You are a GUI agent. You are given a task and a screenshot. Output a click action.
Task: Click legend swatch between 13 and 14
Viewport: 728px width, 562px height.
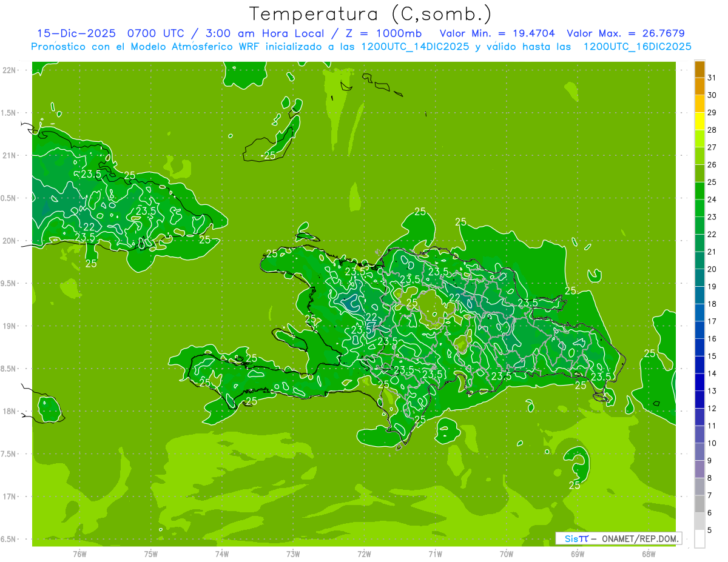pos(699,382)
